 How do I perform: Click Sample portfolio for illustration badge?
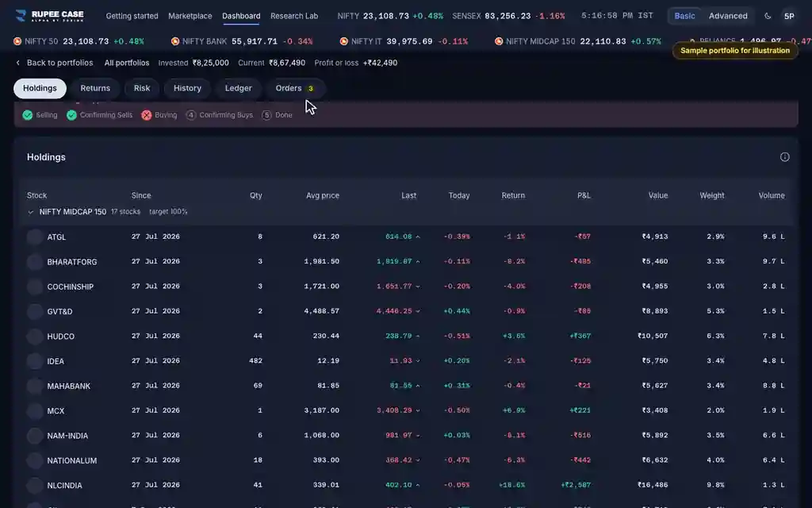735,51
